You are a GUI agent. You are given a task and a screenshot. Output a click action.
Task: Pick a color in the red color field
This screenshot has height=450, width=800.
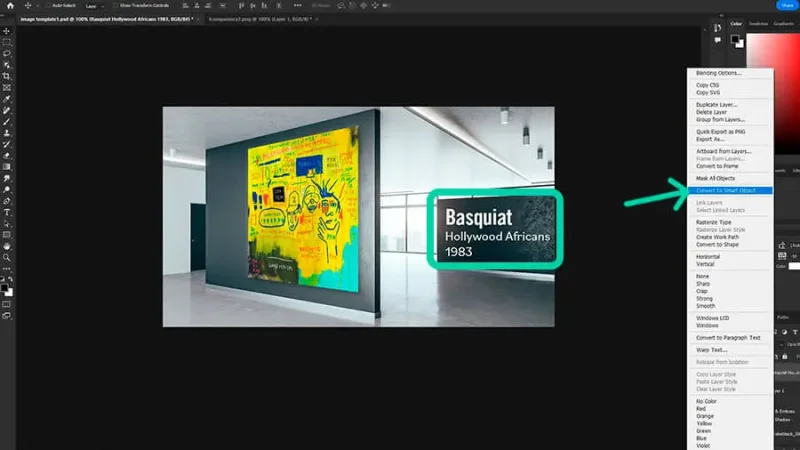coord(773,92)
